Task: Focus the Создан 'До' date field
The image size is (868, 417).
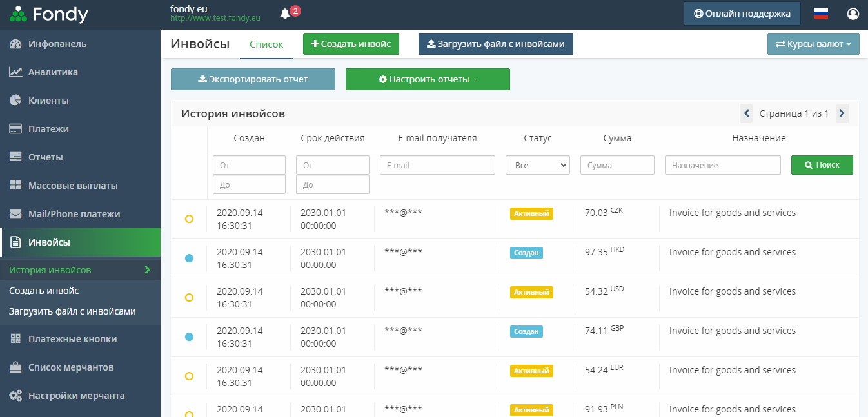Action: (x=249, y=184)
